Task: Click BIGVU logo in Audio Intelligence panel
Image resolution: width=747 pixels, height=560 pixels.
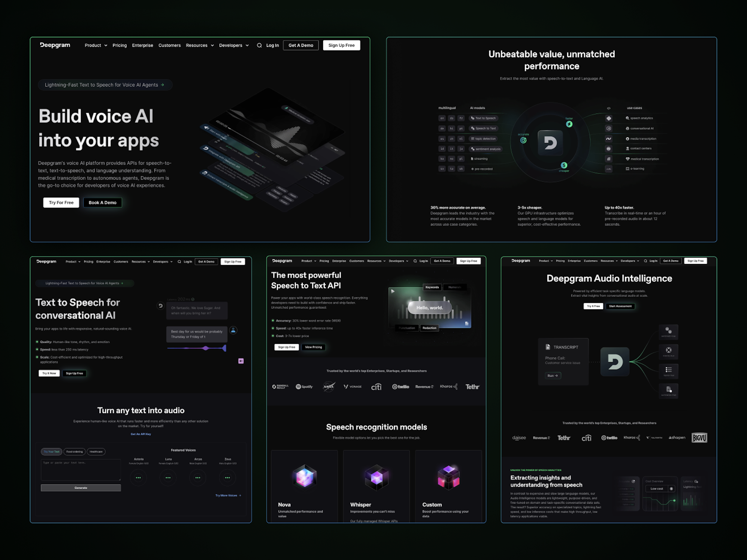Action: tap(699, 438)
